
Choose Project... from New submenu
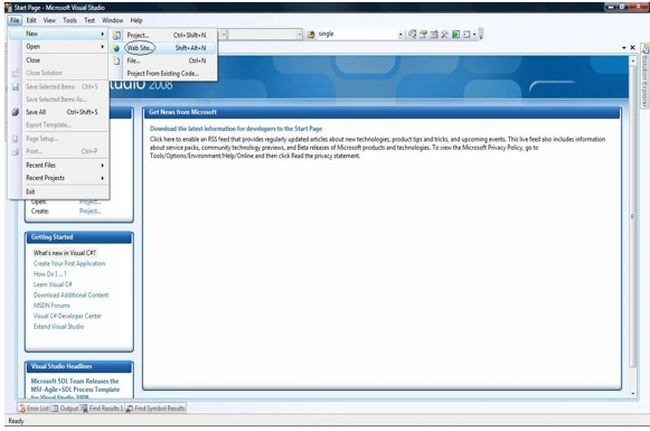click(164, 36)
